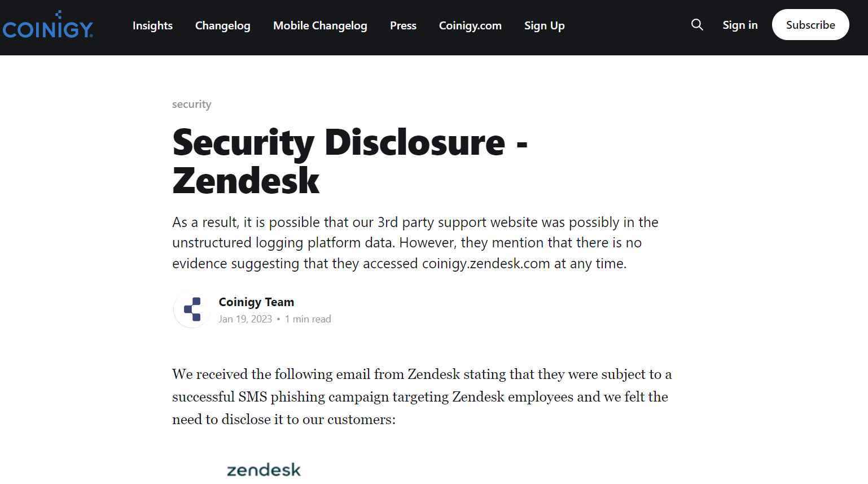The height and width of the screenshot is (484, 868).
Task: Click Sign Up in the navigation
Action: [x=544, y=25]
